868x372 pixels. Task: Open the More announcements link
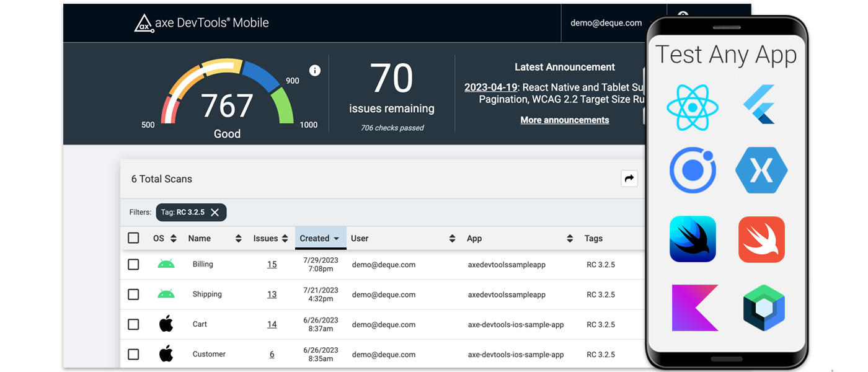564,120
